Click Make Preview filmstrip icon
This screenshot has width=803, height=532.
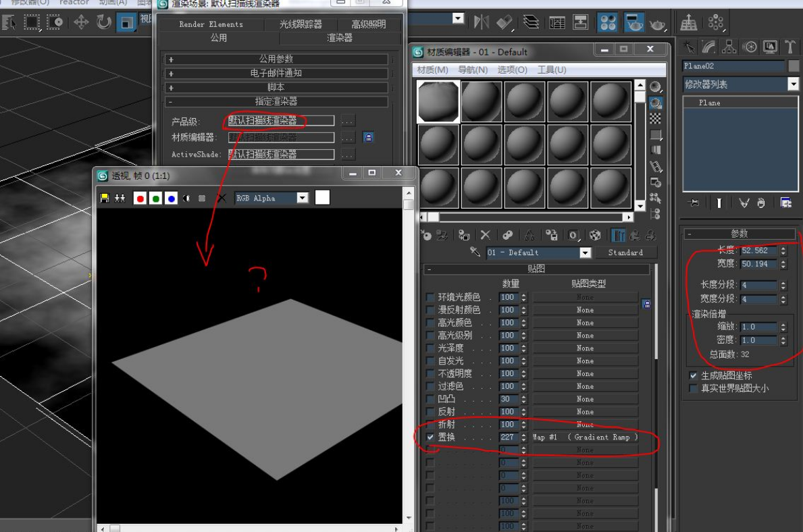pyautogui.click(x=656, y=167)
